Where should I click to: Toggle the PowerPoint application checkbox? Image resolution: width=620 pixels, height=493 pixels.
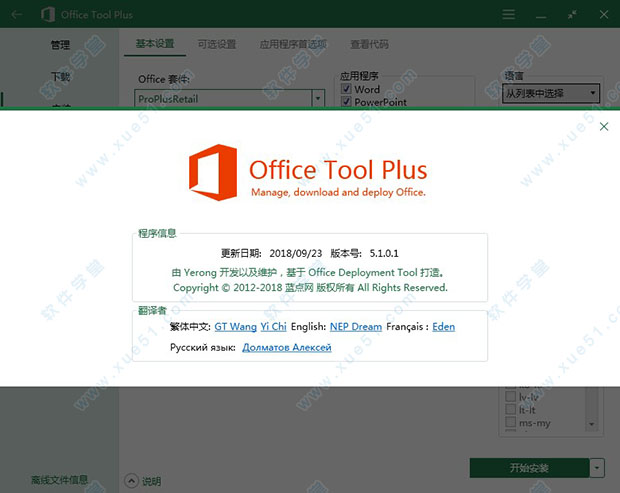tap(346, 102)
